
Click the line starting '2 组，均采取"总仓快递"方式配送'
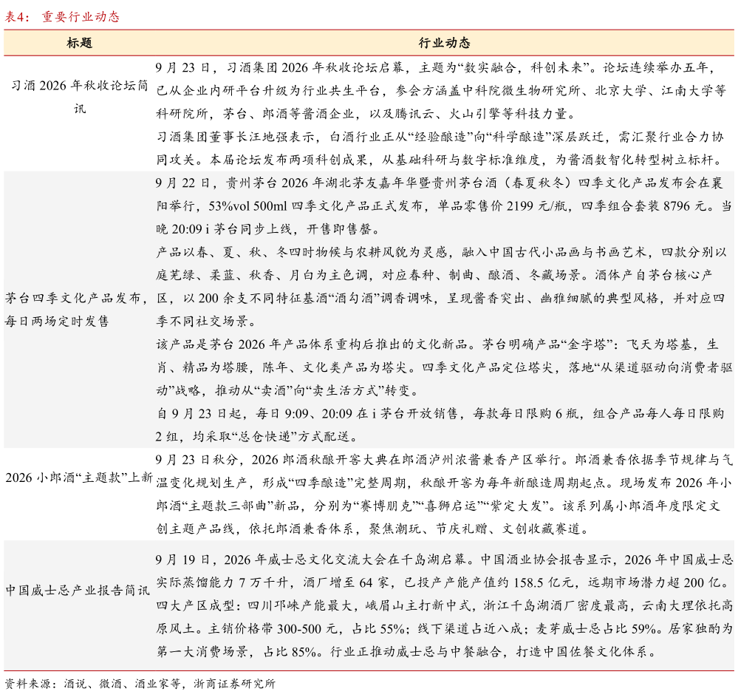point(256,437)
